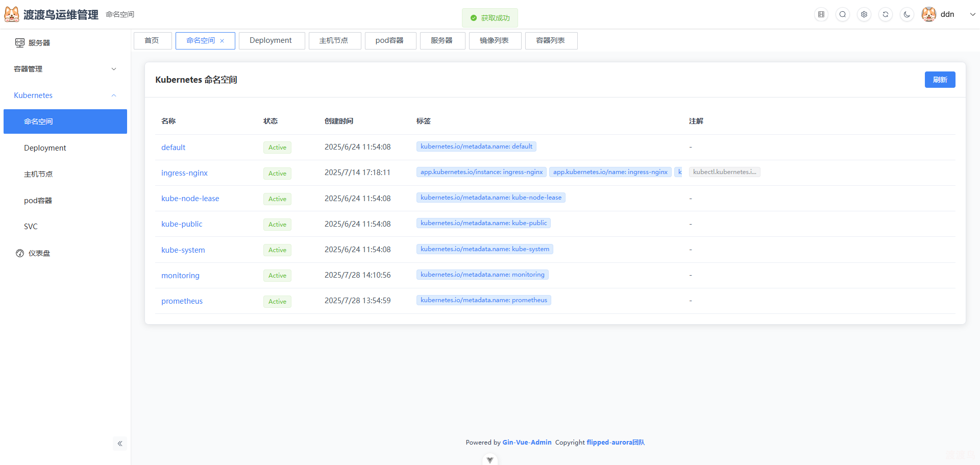Collapse the Kubernetes section in the sidebar

113,95
